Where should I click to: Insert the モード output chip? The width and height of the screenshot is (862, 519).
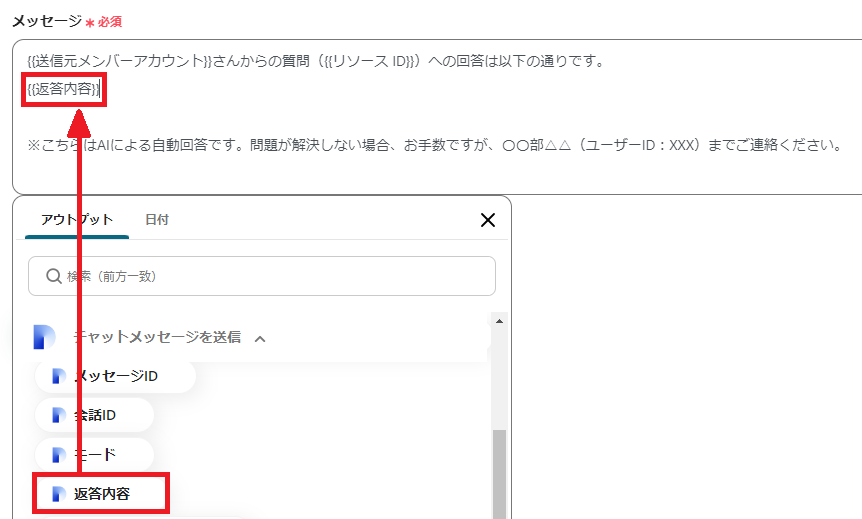click(95, 455)
